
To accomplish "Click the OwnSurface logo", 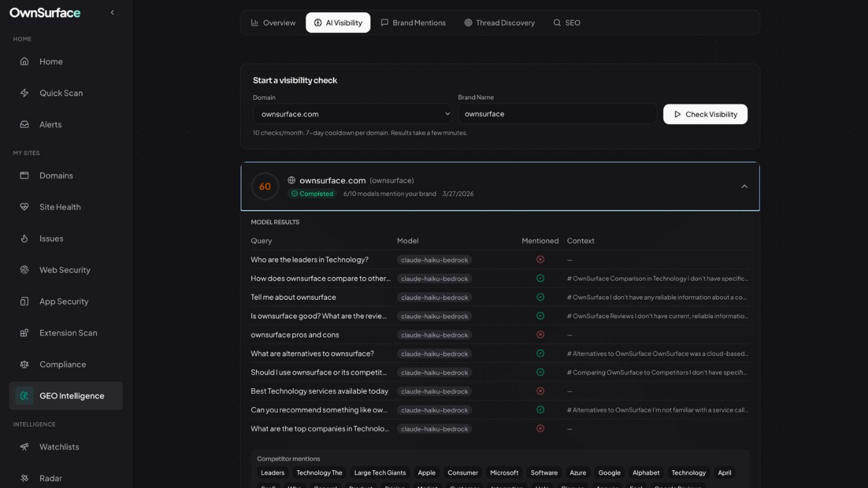I will 45,13.
